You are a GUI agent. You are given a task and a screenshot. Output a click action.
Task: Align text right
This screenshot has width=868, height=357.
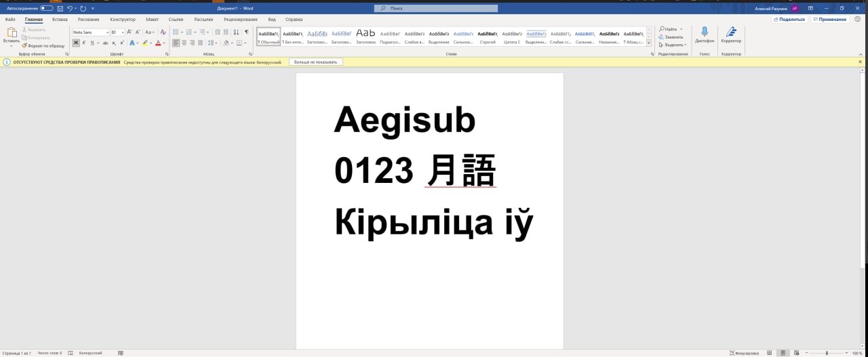(x=192, y=43)
